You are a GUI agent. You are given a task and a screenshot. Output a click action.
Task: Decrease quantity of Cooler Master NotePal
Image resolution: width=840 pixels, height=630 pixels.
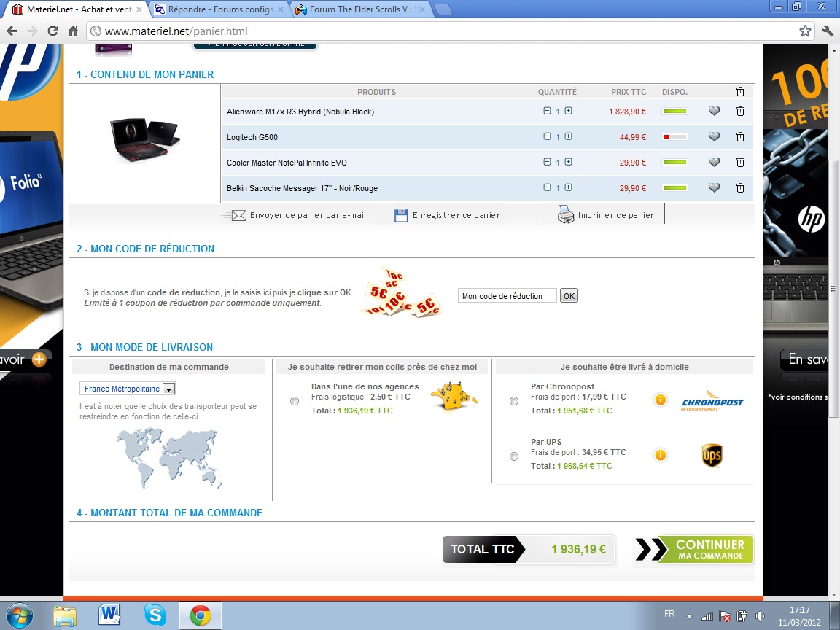point(547,162)
